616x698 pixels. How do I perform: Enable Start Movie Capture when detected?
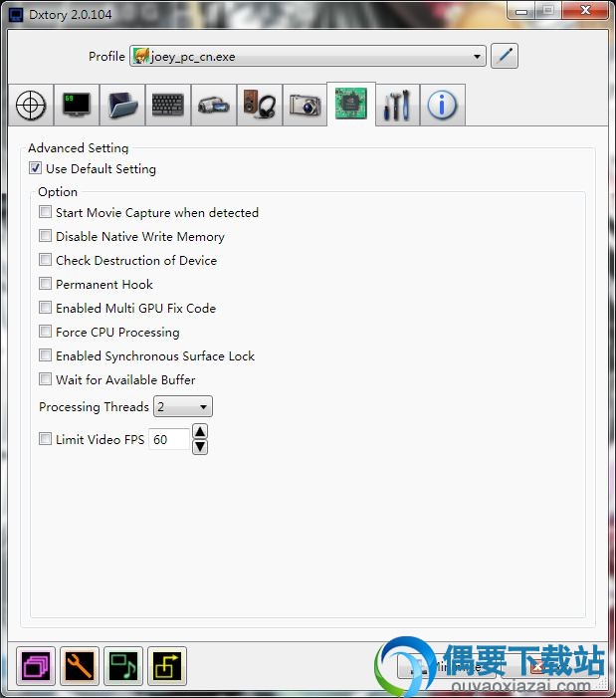[x=45, y=212]
